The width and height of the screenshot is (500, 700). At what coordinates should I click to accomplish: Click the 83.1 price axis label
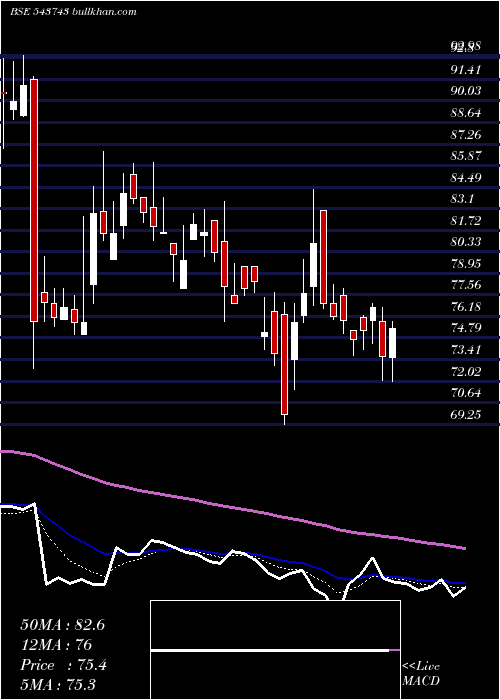click(462, 199)
